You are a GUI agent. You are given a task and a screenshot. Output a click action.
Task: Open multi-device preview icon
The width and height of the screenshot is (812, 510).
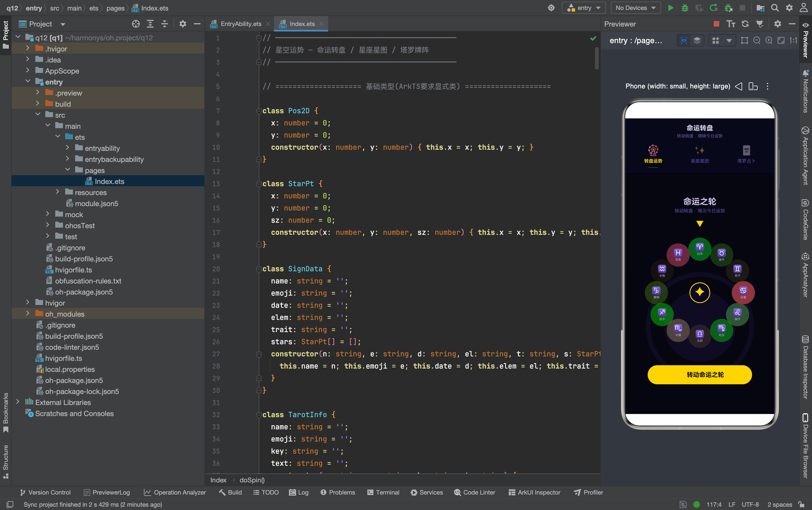pos(753,86)
